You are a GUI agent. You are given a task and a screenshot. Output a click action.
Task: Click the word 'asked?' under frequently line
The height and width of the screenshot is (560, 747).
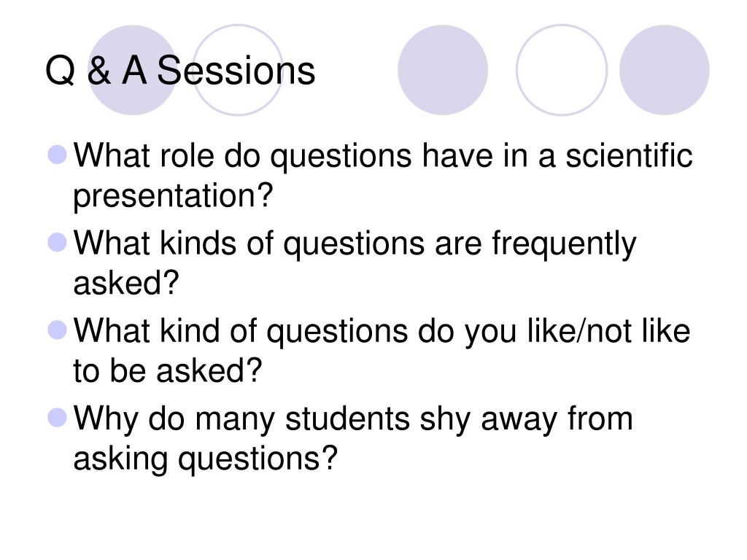125,283
